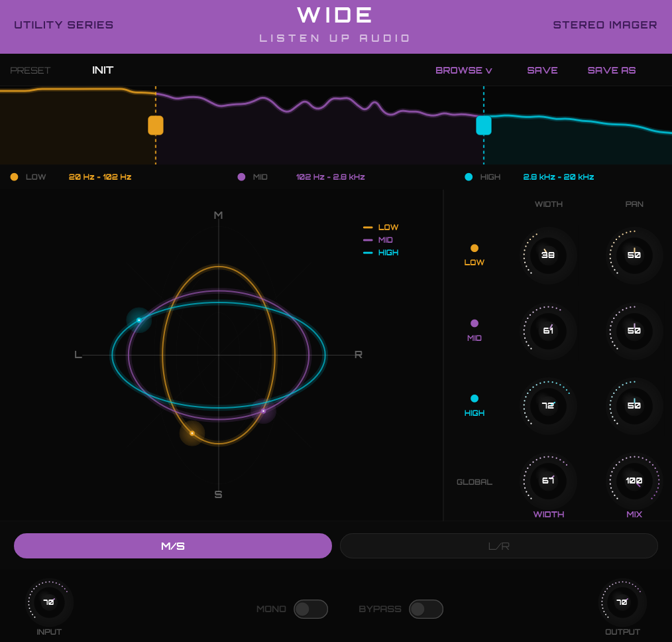
Task: Click the STEREO IMAGER header text
Action: (604, 25)
